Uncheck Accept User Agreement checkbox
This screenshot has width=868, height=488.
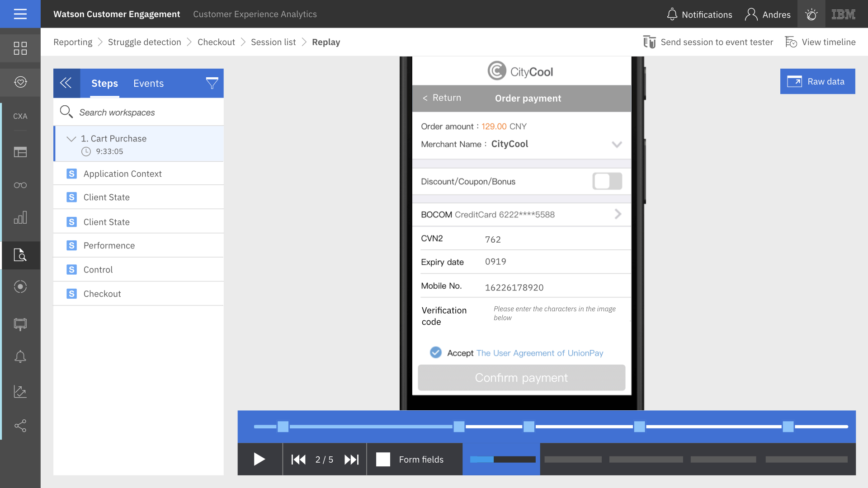point(436,352)
